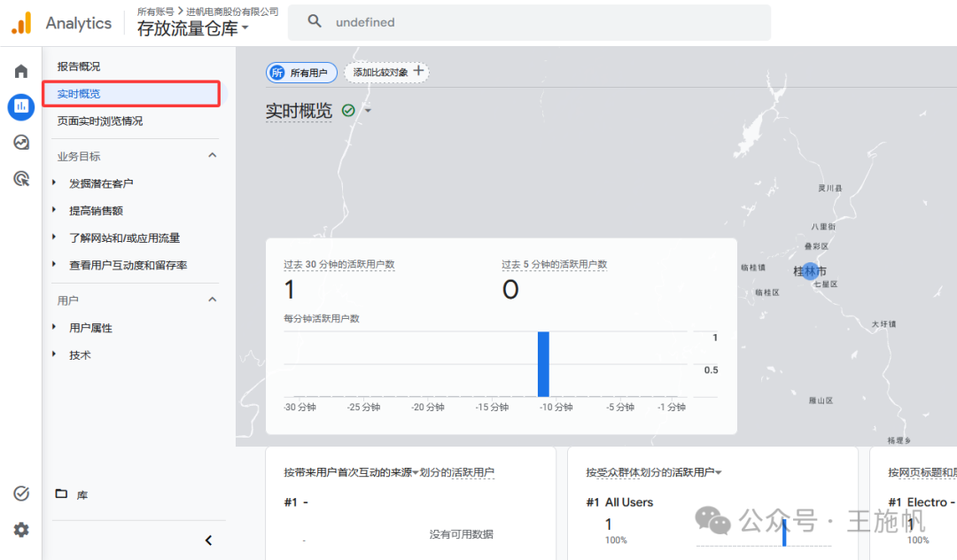Click the blue 所 avatar badge
Image resolution: width=957 pixels, height=560 pixels.
tap(277, 73)
